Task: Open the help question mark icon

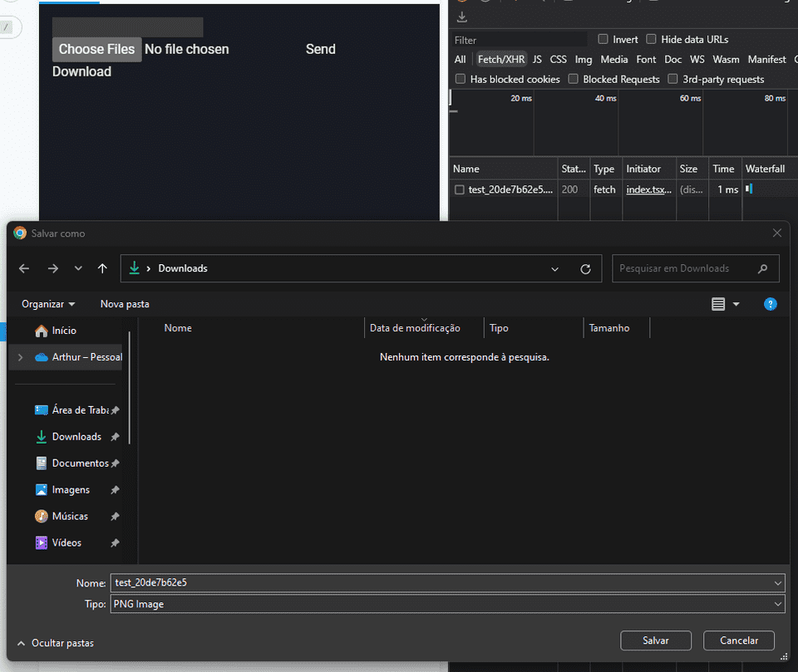Action: (770, 304)
